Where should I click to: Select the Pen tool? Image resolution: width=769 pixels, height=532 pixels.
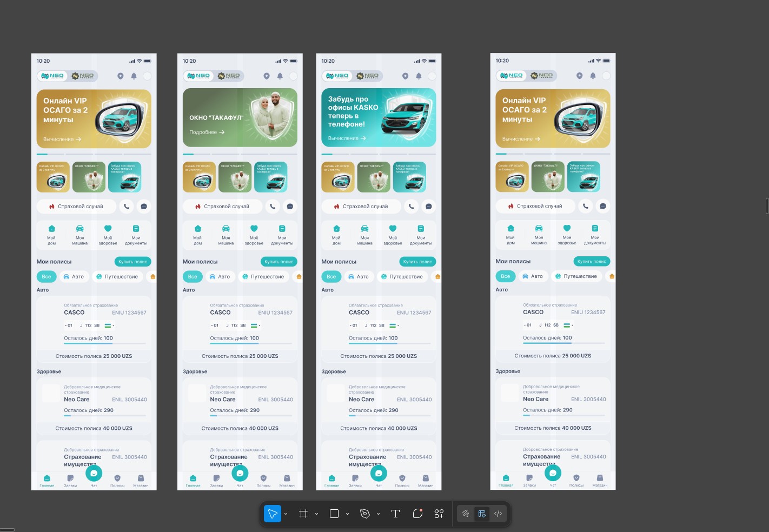[365, 514]
